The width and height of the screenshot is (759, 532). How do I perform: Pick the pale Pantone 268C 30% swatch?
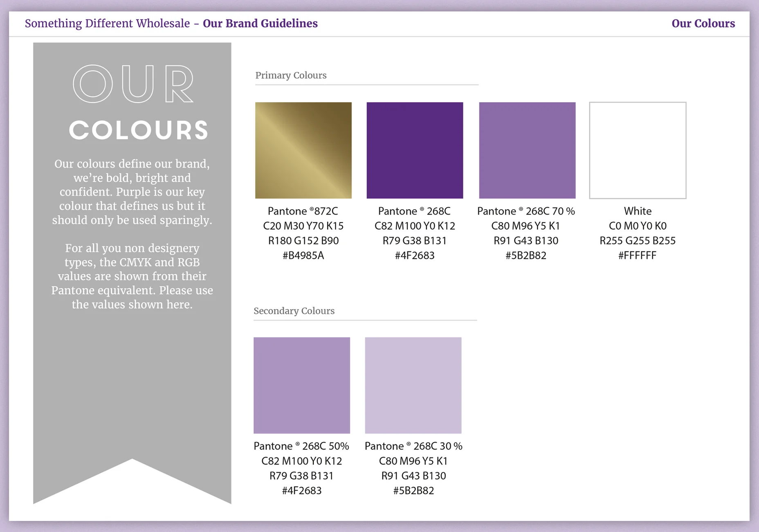(x=413, y=385)
